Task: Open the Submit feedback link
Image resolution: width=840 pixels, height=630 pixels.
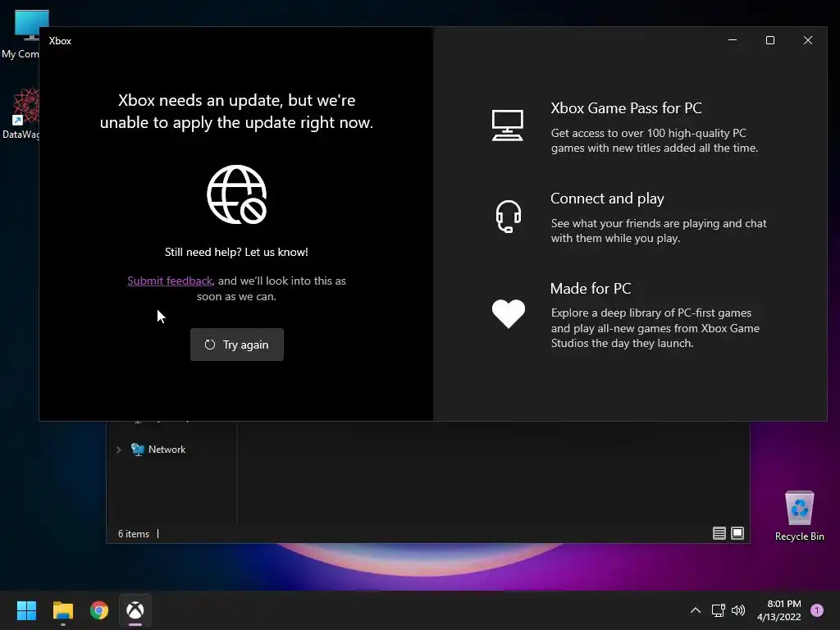Action: point(170,281)
